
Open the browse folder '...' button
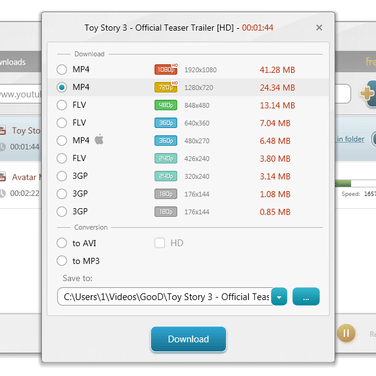coord(306,297)
